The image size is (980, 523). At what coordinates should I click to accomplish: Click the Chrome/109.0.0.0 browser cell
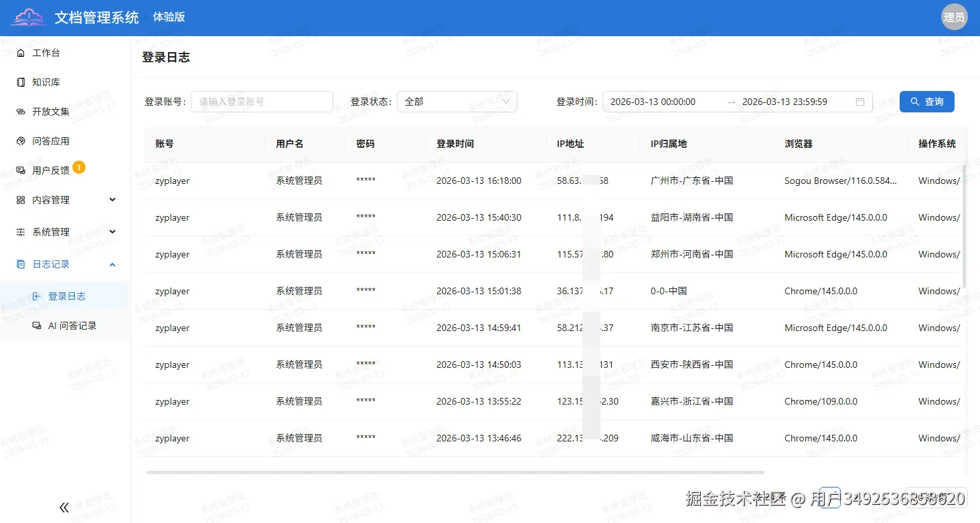click(821, 401)
